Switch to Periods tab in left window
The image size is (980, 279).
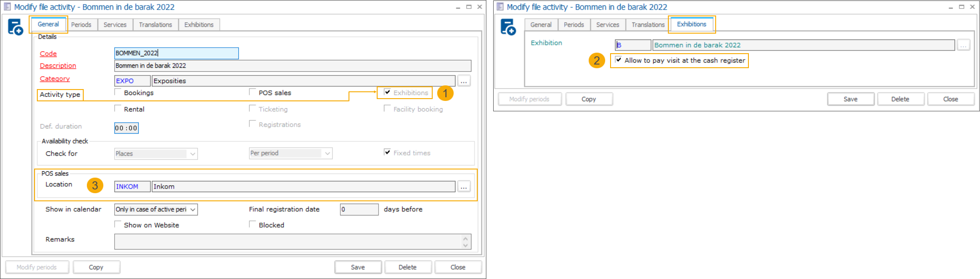point(81,25)
